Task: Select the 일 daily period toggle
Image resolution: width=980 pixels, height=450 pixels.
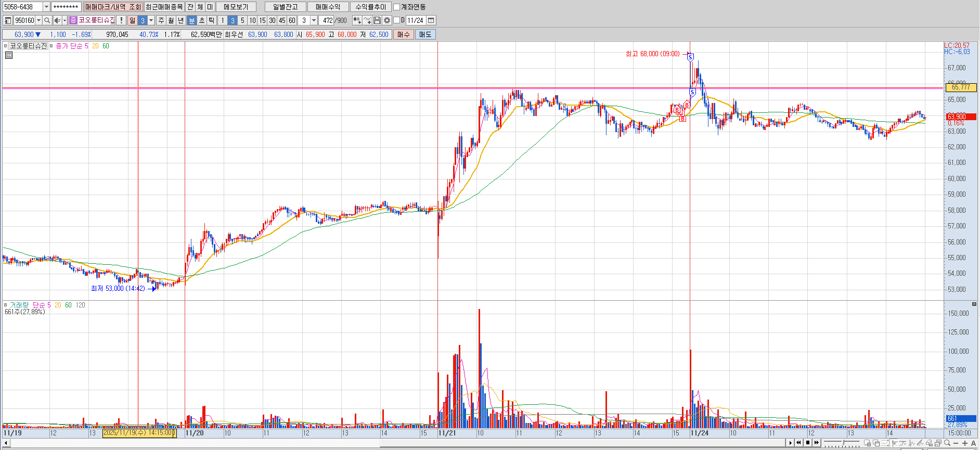Action: pyautogui.click(x=133, y=20)
